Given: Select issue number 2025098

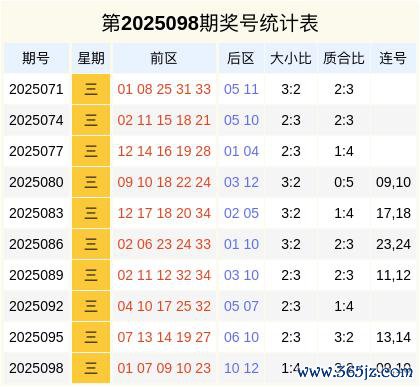Looking at the screenshot, I should click(36, 368).
